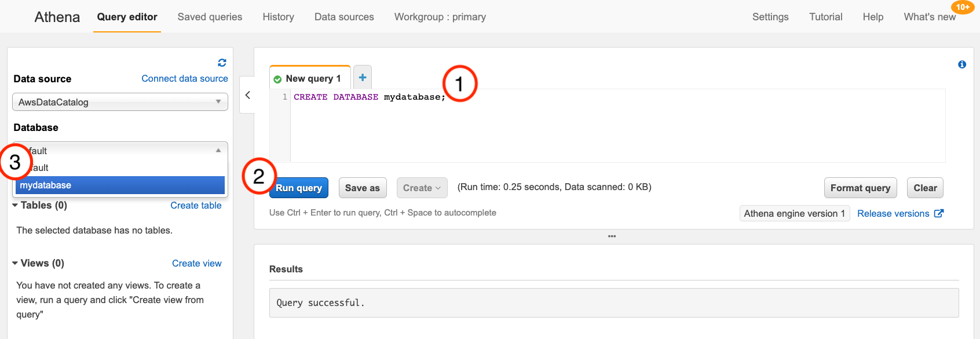Screen dimensions: 980x339
Task: Click the Format query button
Action: click(x=860, y=188)
